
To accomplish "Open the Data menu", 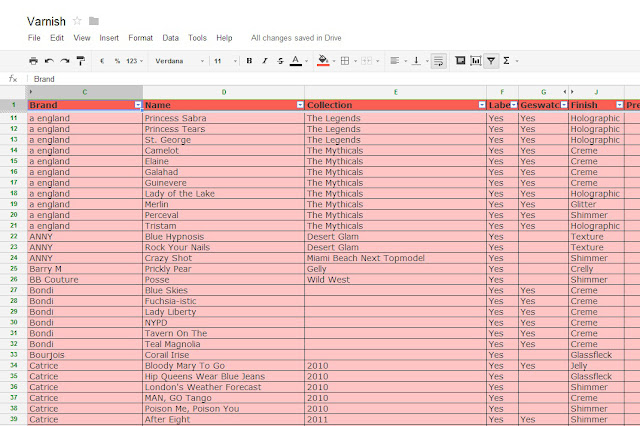I will (x=170, y=38).
